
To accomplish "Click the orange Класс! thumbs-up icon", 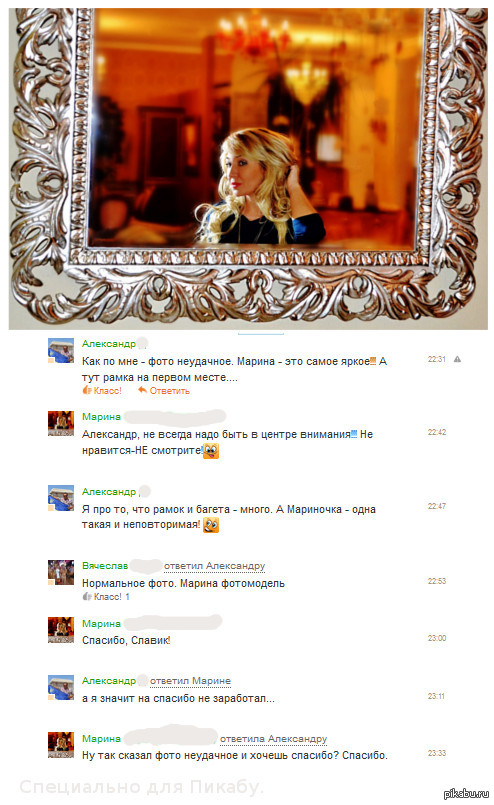I will coord(87,391).
